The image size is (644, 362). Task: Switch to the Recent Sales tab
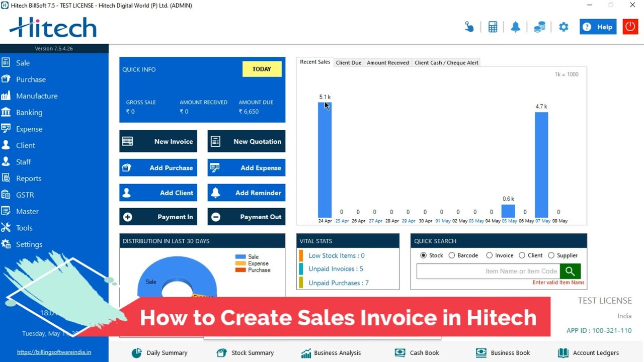point(315,62)
